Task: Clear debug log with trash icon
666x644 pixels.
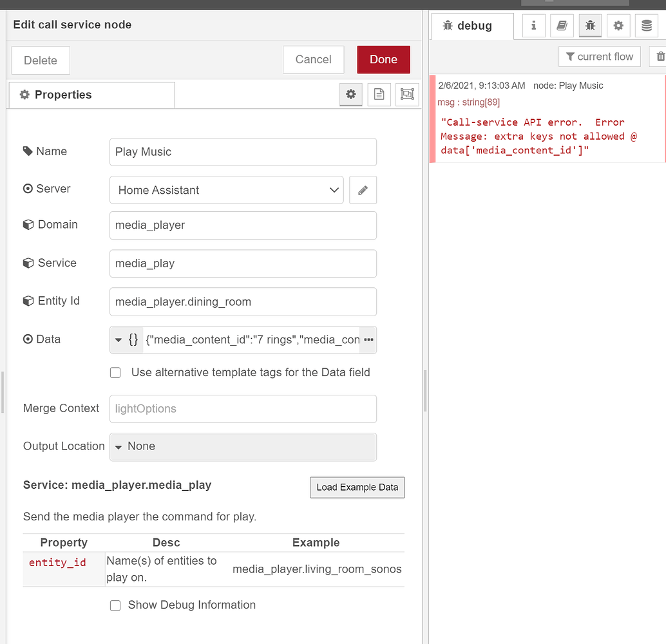Action: (660, 57)
